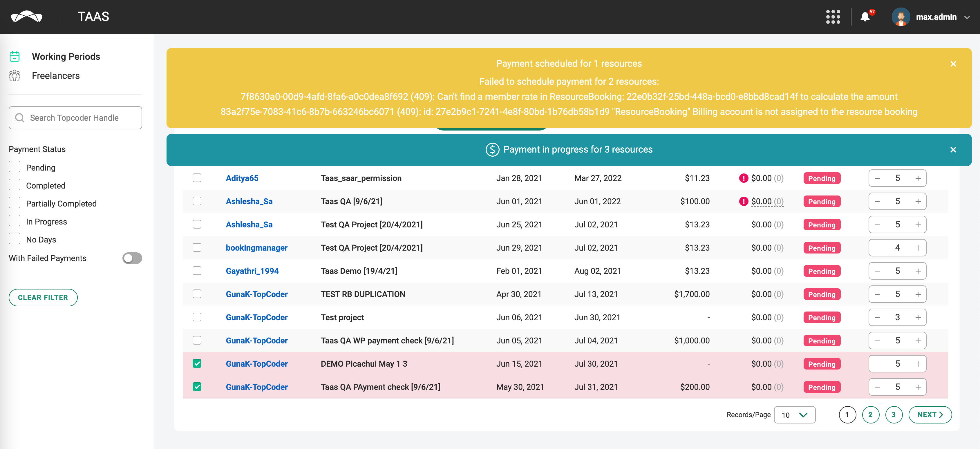The width and height of the screenshot is (980, 449).
Task: Increase days for Test project row
Action: [918, 318]
